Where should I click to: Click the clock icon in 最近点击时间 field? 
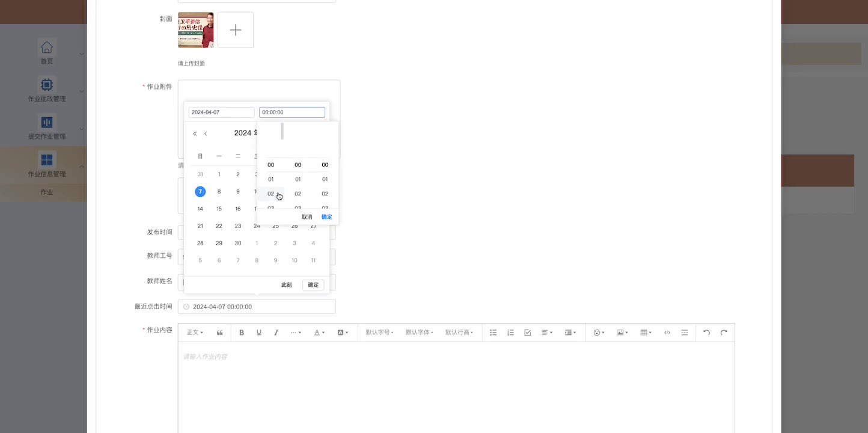click(186, 307)
